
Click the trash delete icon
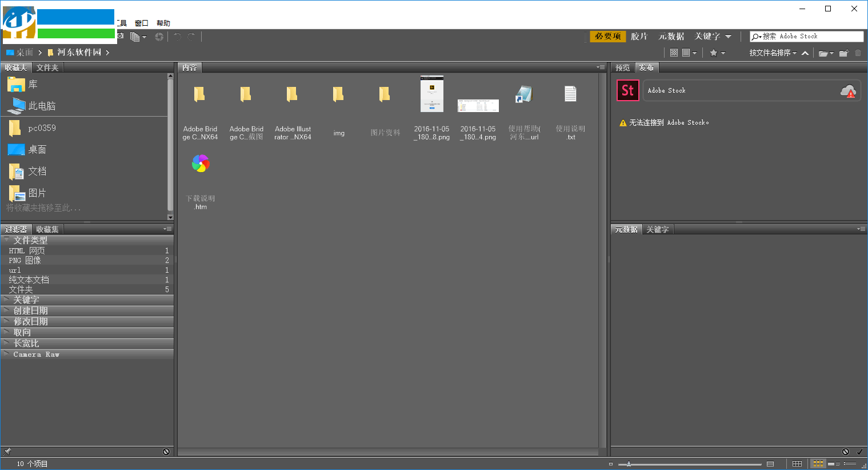tap(858, 53)
